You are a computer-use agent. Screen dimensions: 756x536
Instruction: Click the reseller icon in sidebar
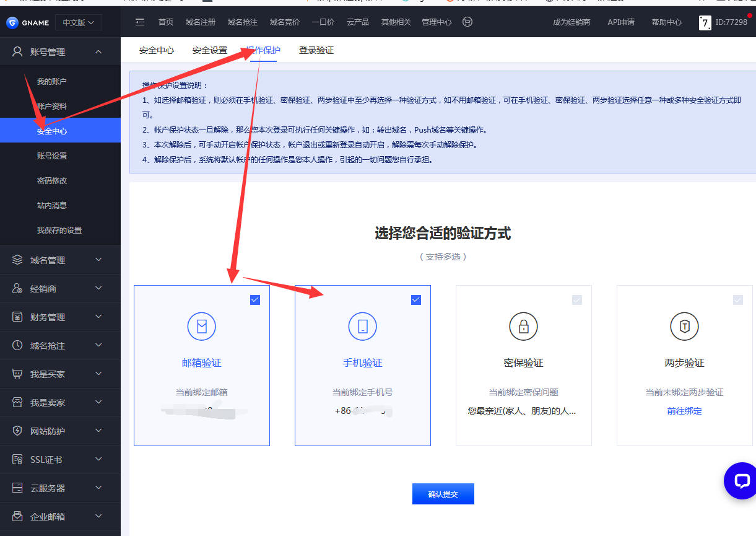coord(17,289)
